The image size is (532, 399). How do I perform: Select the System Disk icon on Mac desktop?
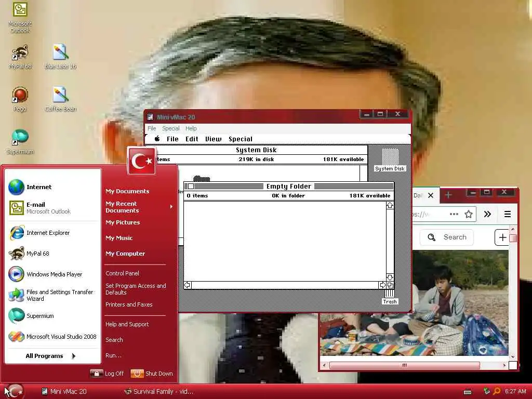click(x=390, y=160)
